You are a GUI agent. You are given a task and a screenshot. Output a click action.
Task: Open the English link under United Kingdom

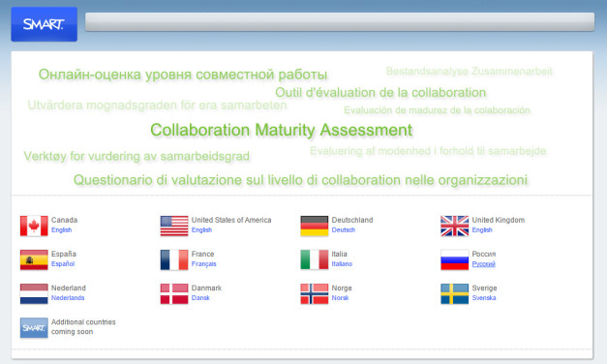(482, 230)
